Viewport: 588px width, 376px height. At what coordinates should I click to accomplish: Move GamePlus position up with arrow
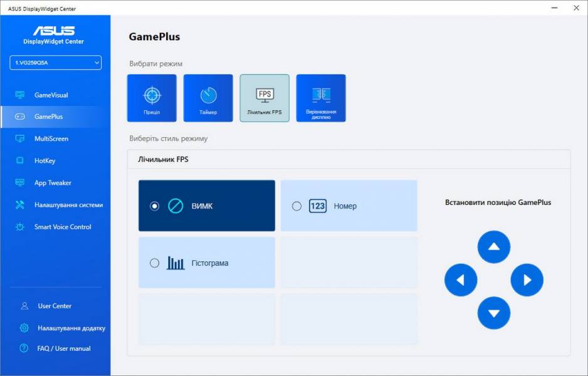(494, 247)
